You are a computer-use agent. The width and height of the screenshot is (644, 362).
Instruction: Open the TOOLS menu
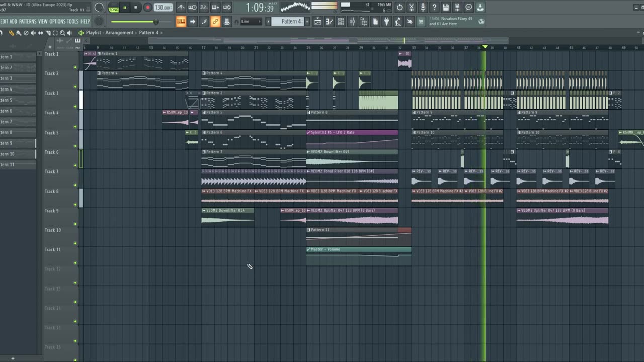pos(73,21)
